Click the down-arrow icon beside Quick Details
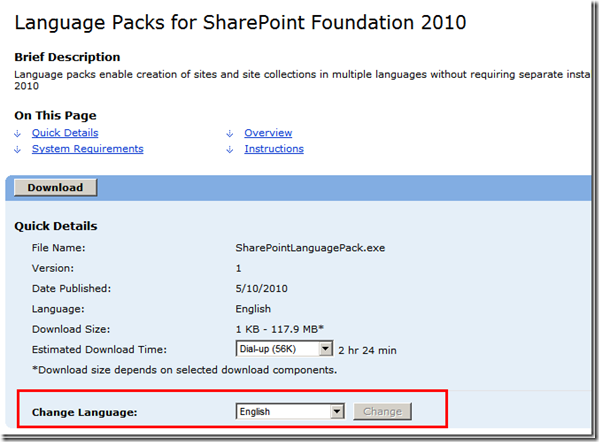This screenshot has width=599, height=442. click(x=18, y=134)
